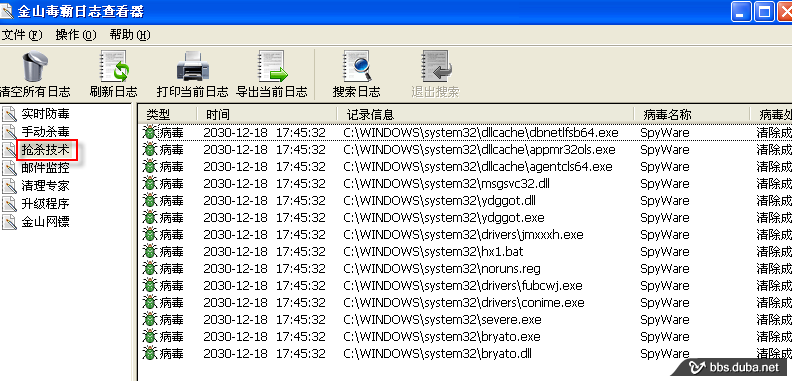Click SpyWare name on the hx1.bat row
Image resolution: width=792 pixels, height=381 pixels.
[x=665, y=252]
